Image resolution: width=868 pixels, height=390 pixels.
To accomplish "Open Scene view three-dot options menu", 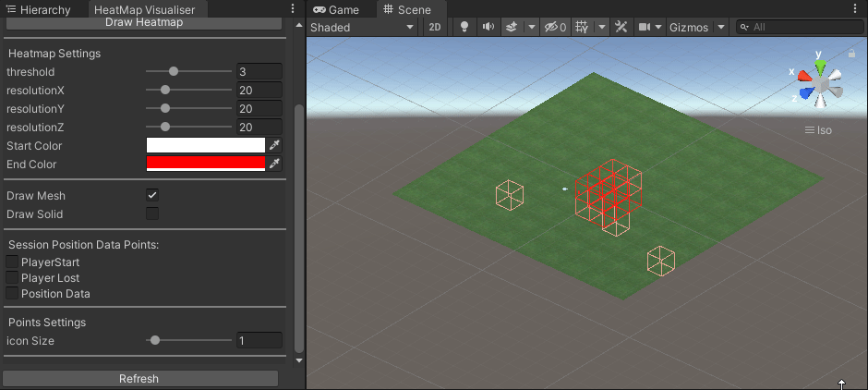I will pos(856,9).
